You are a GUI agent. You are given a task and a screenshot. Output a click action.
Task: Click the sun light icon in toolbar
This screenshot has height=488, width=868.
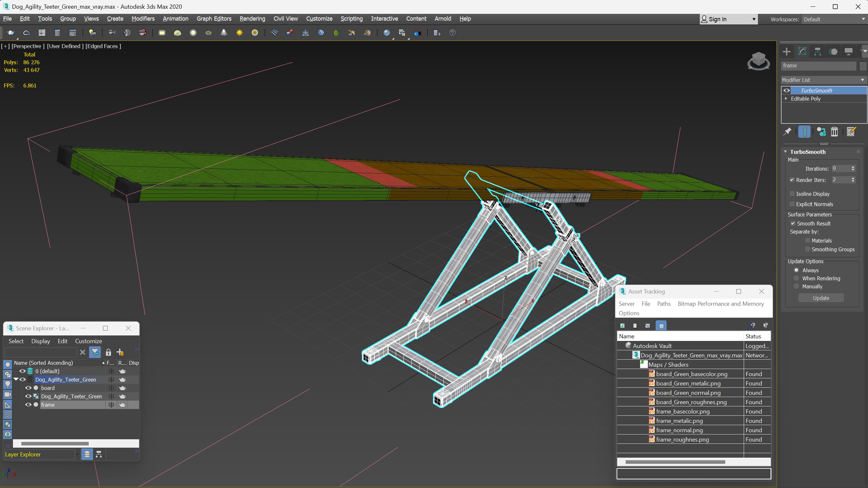click(239, 33)
